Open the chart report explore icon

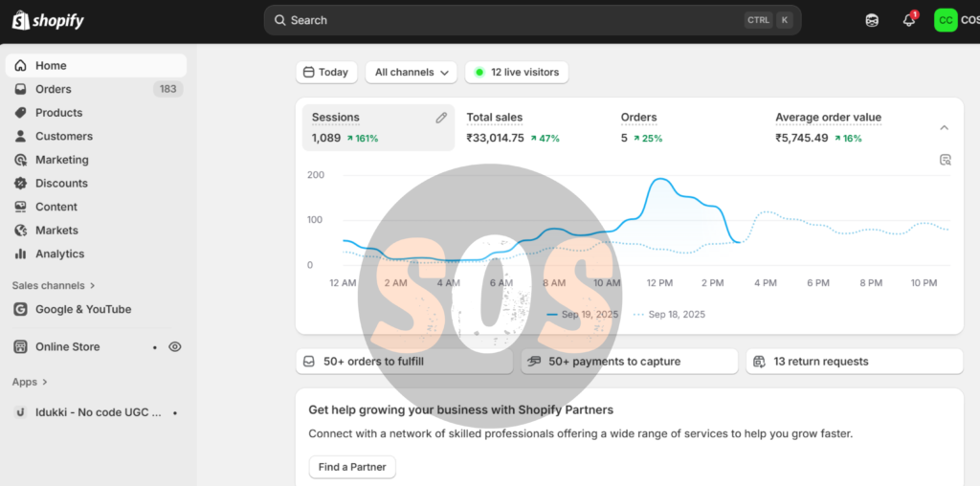click(x=945, y=160)
